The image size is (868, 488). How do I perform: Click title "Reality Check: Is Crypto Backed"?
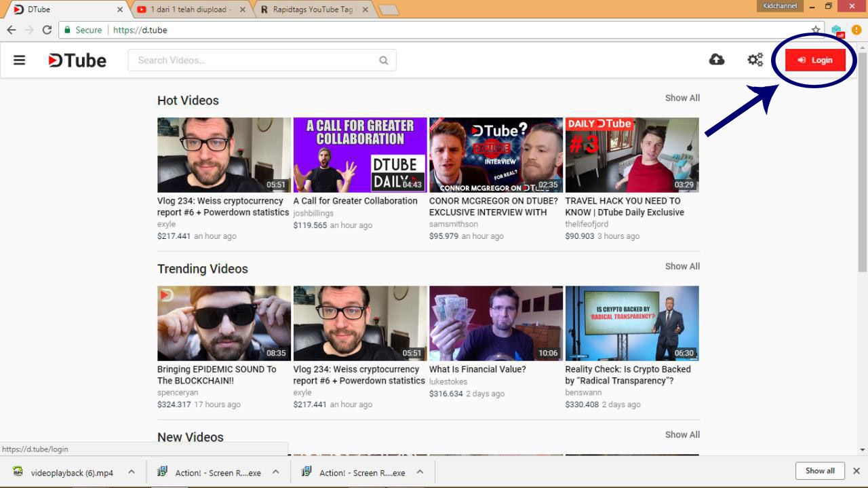coord(628,375)
